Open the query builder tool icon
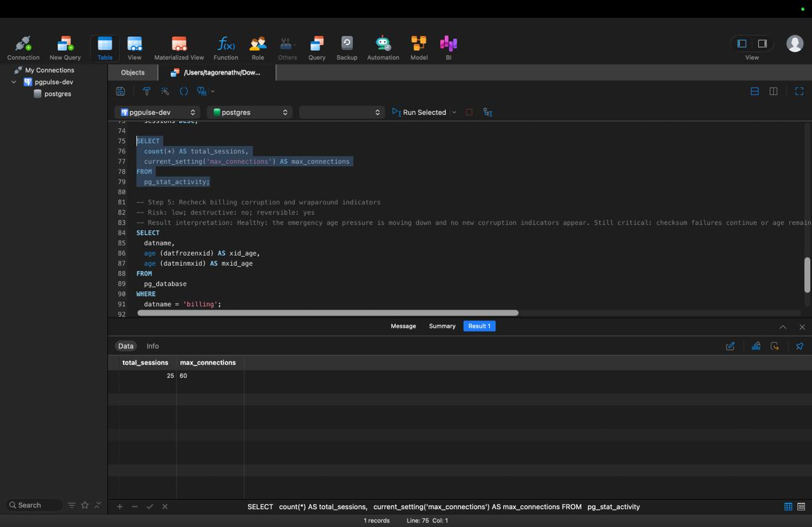Screen dimensions: 812x527 (147, 91)
